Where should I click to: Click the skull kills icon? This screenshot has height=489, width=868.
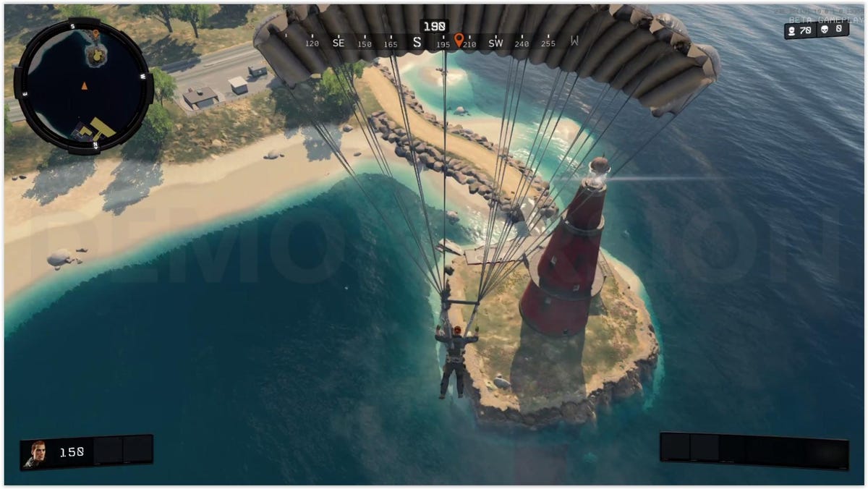click(825, 29)
